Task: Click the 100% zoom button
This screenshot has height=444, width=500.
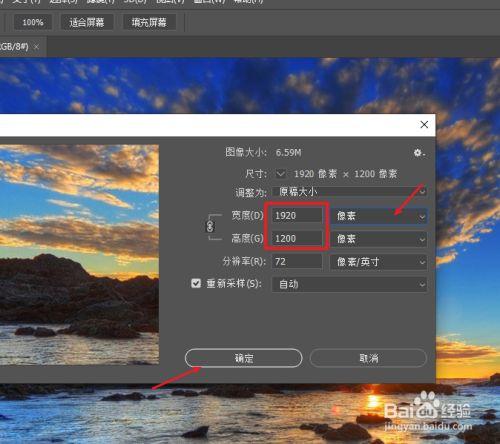Action: point(33,22)
